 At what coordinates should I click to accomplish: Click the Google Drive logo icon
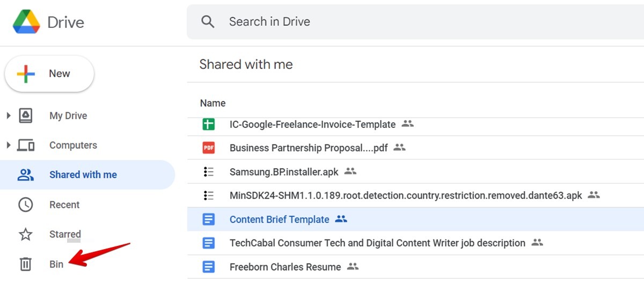[x=26, y=22]
